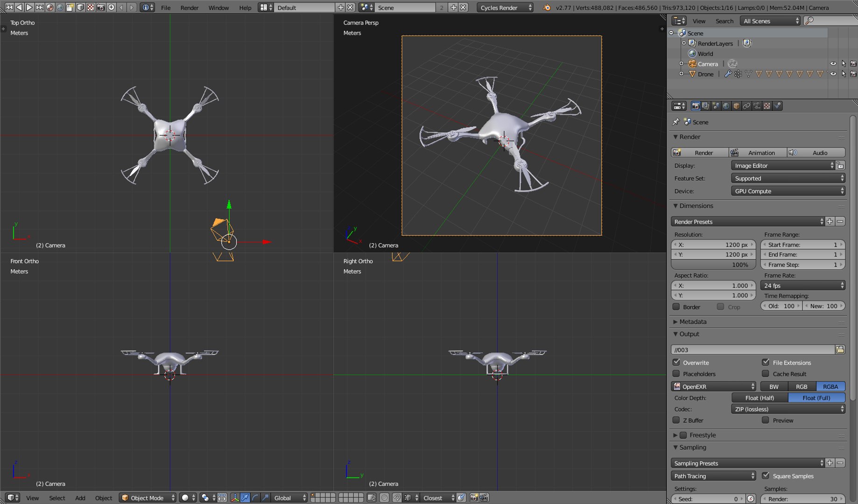This screenshot has width=858, height=504.
Task: Open the File menu
Action: click(x=166, y=7)
